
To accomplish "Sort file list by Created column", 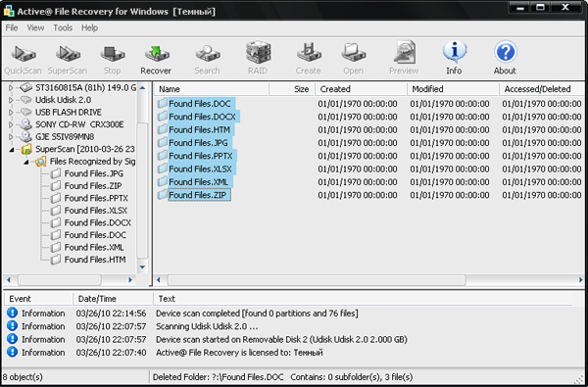I will pyautogui.click(x=361, y=89).
